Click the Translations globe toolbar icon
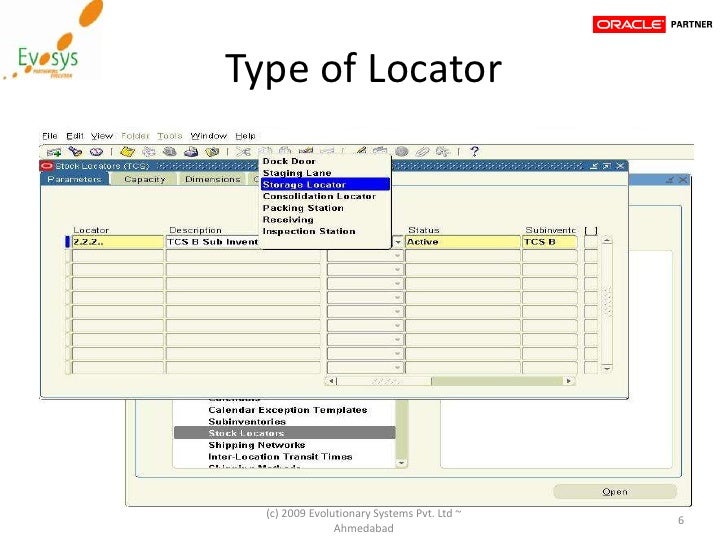The height and width of the screenshot is (546, 728). pos(402,152)
